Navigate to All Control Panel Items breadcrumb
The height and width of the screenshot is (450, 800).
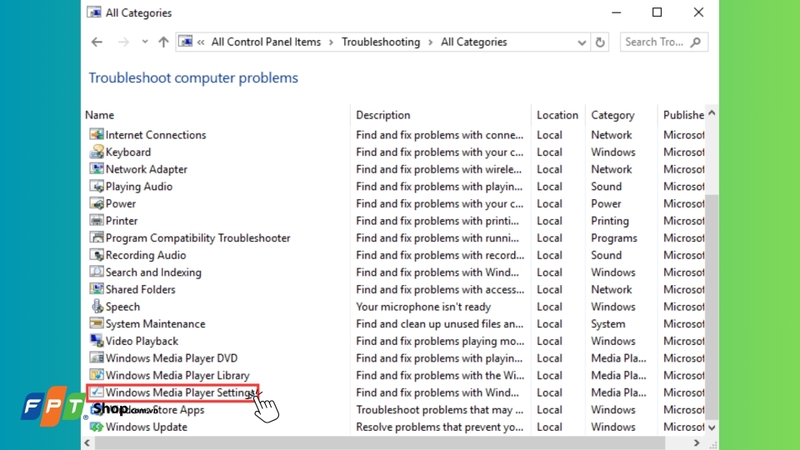pos(266,42)
